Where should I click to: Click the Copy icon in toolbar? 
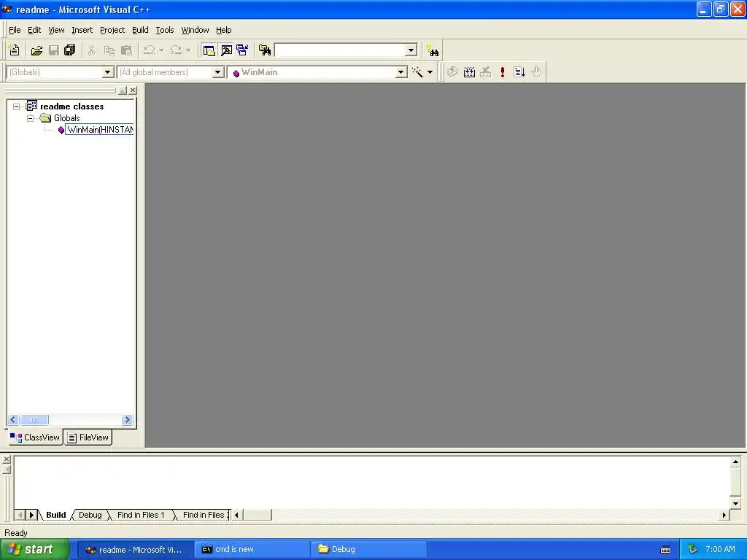point(109,50)
